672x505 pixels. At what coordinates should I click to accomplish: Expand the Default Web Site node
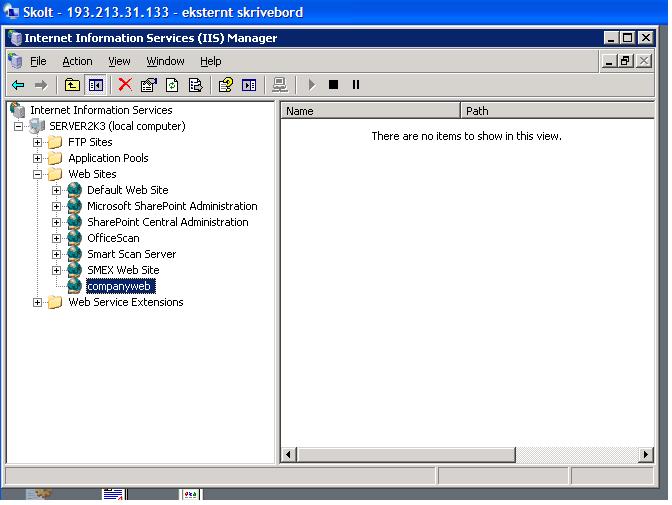coord(57,190)
